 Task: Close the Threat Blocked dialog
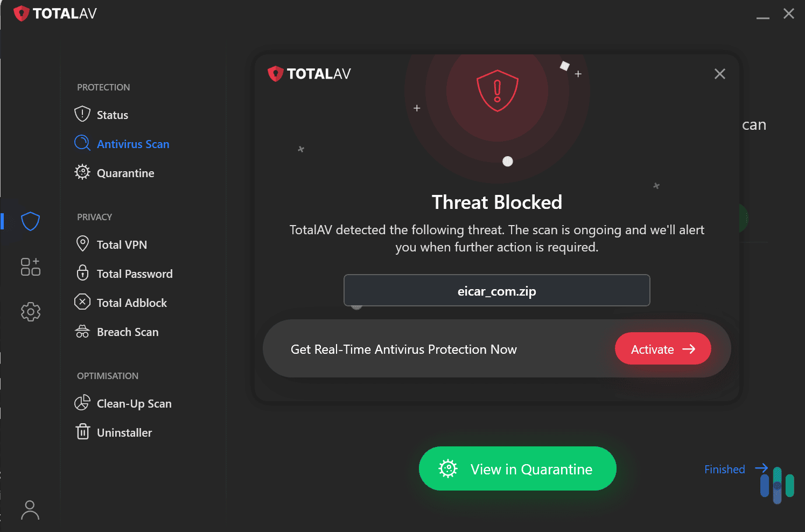pyautogui.click(x=719, y=74)
